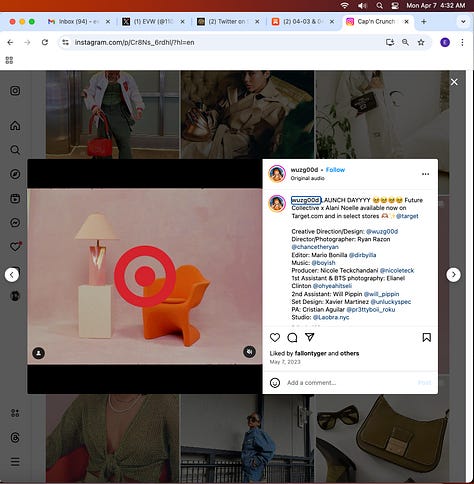Screen dimensions: 474x484
Task: Open Chrome three-dot menu
Action: point(462,42)
